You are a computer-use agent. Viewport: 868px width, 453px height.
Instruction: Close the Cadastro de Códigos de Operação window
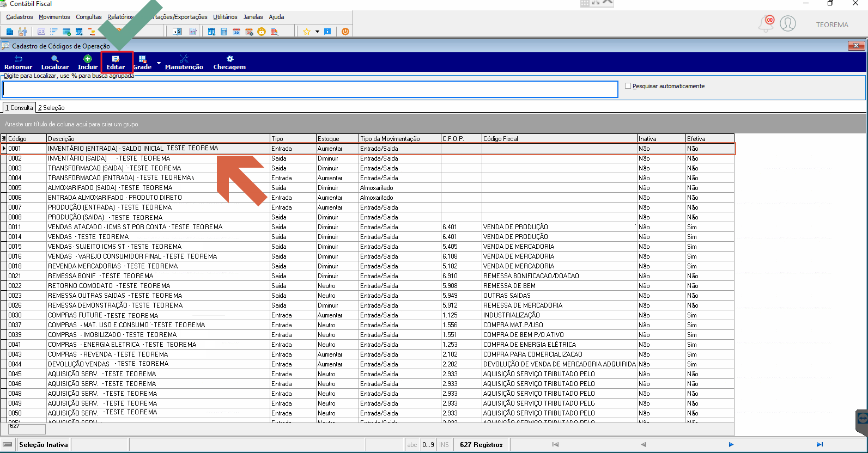click(856, 46)
